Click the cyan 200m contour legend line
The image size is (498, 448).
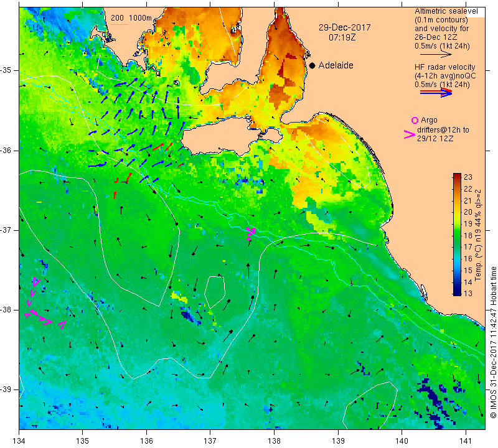click(120, 24)
